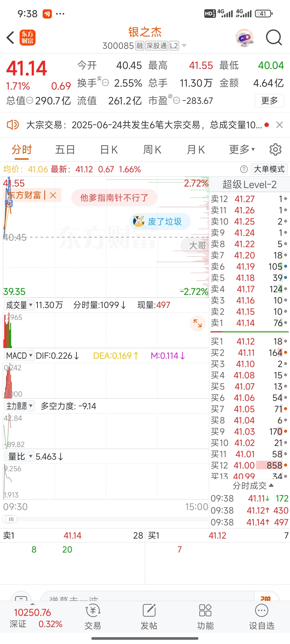290x644 pixels.
Task: Toggle the 弹 danmaku switch button
Action: (x=266, y=597)
